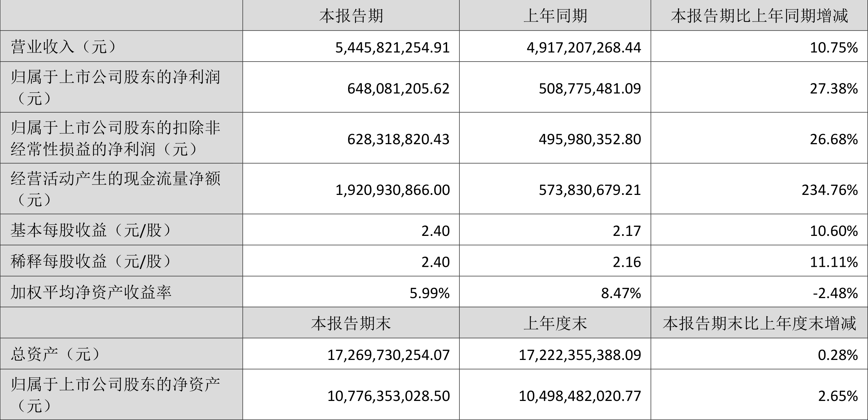Select the cash flow value 1,920,930,866.00
This screenshot has width=868, height=420.
click(x=392, y=190)
